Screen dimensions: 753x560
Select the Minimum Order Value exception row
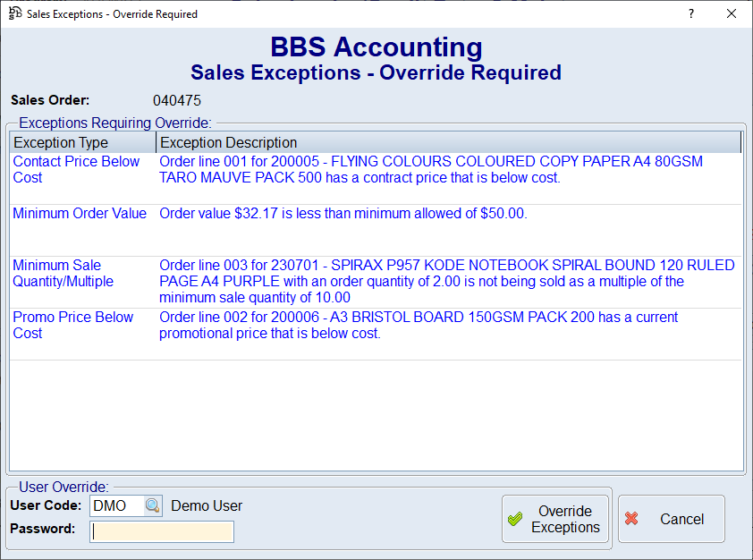coord(80,214)
